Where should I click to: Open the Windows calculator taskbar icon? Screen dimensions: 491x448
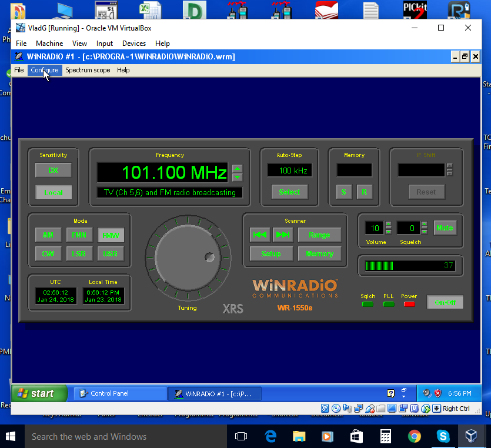coord(385,436)
